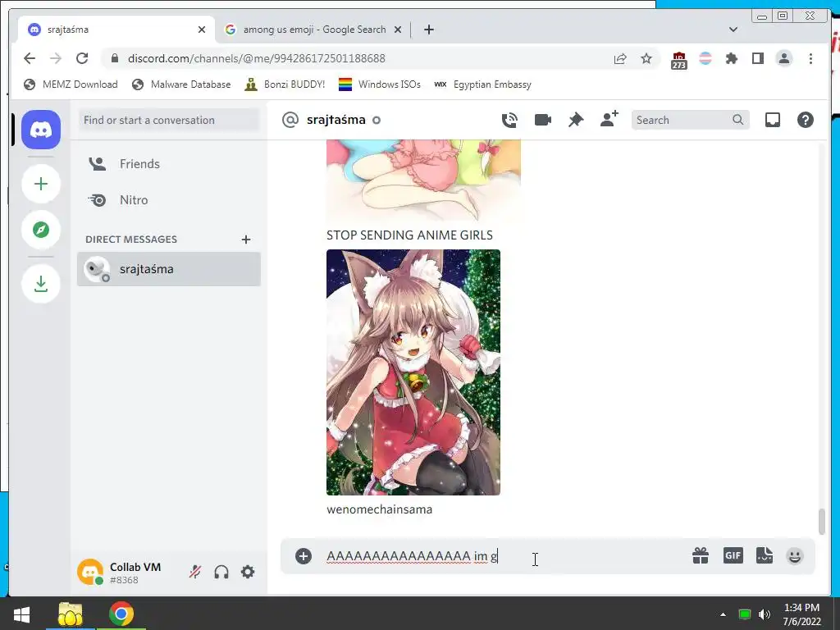Click Discord message Search field
The image size is (840, 630).
(x=690, y=120)
